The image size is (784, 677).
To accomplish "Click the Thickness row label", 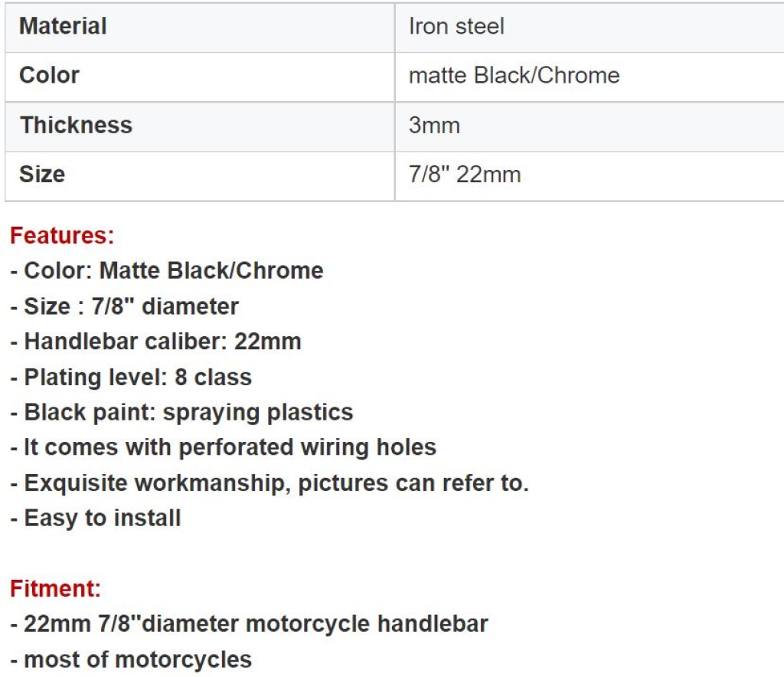I will pos(200,126).
